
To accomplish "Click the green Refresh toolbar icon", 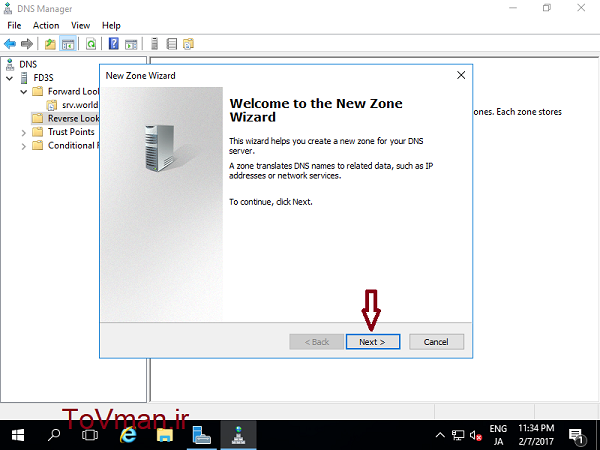I will [x=91, y=44].
